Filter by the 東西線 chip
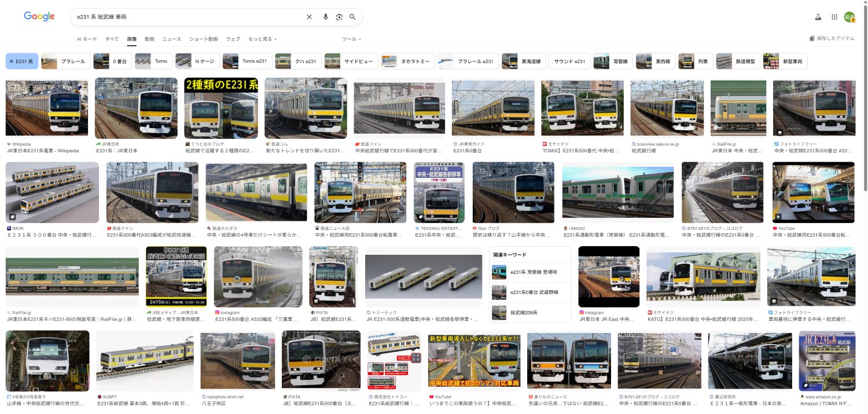The width and height of the screenshot is (868, 414). [655, 61]
